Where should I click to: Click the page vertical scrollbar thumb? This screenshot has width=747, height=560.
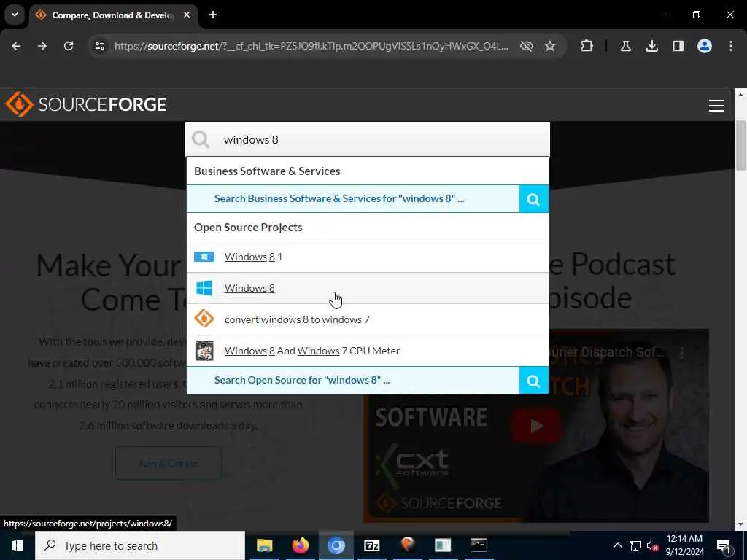[x=740, y=145]
